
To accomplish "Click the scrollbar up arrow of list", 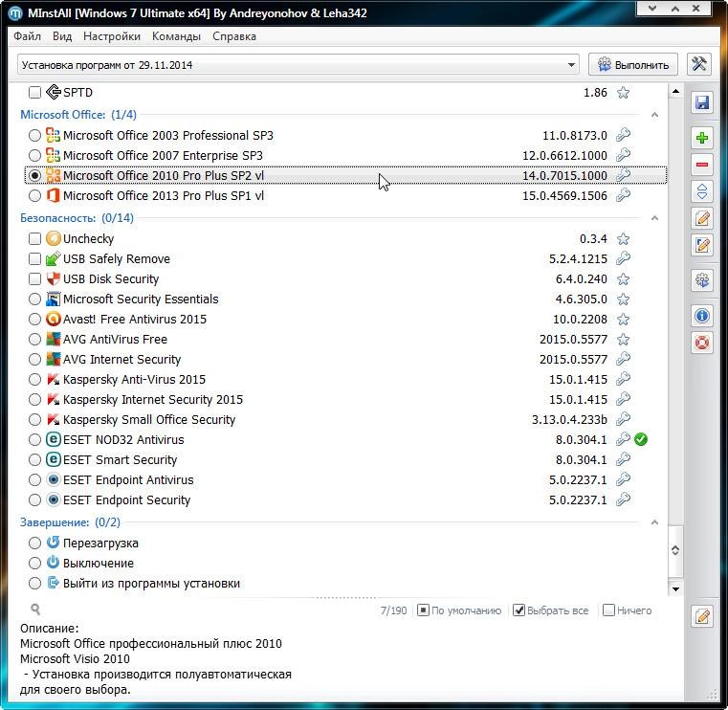I will pos(675,92).
